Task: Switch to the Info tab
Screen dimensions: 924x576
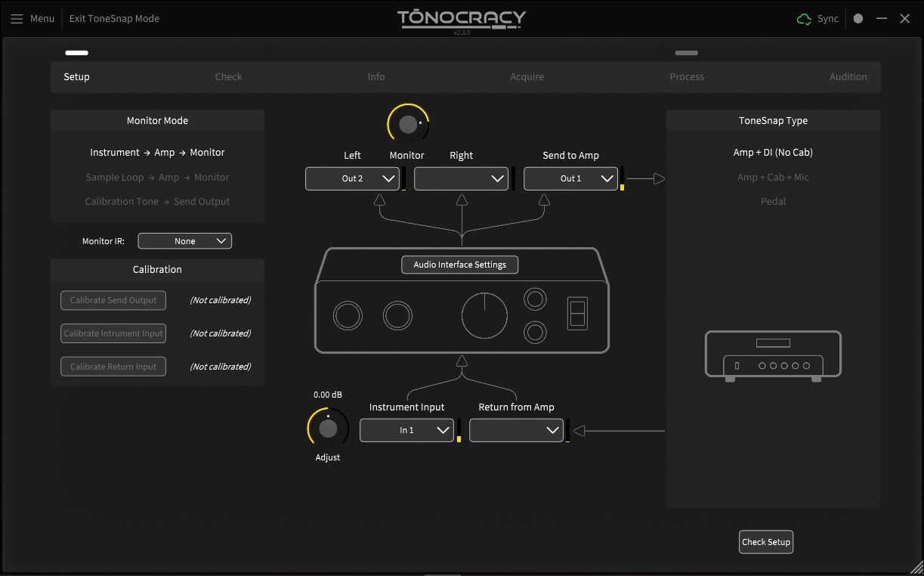Action: pos(376,76)
